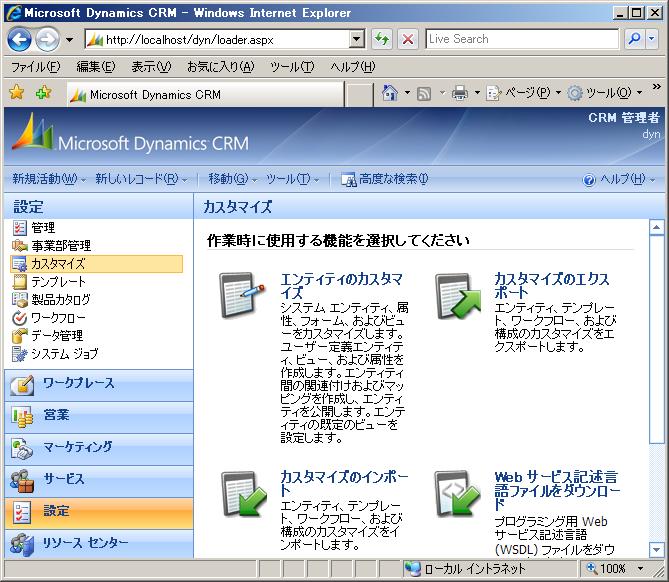Open the リソース センター navigation section
The image size is (669, 582).
click(x=99, y=544)
